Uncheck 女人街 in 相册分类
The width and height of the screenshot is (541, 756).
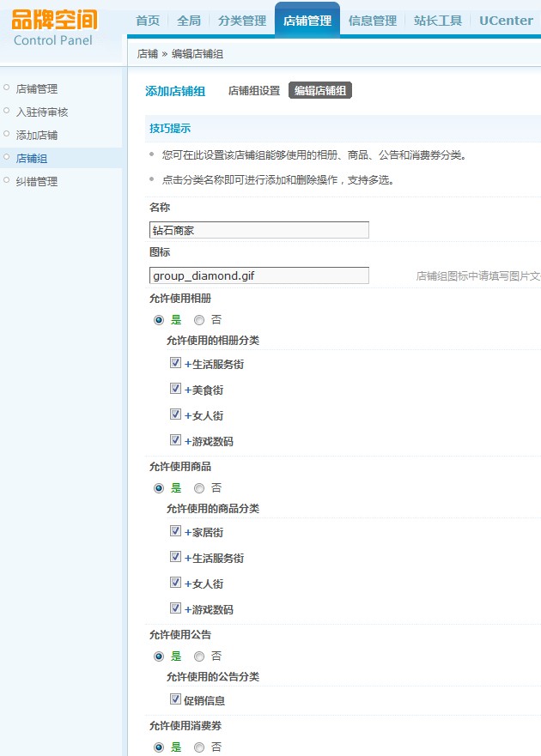pyautogui.click(x=176, y=414)
